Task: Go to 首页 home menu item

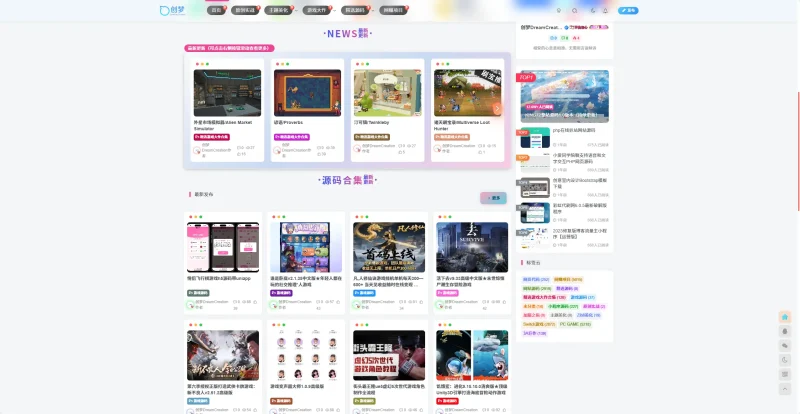Action: 216,10
